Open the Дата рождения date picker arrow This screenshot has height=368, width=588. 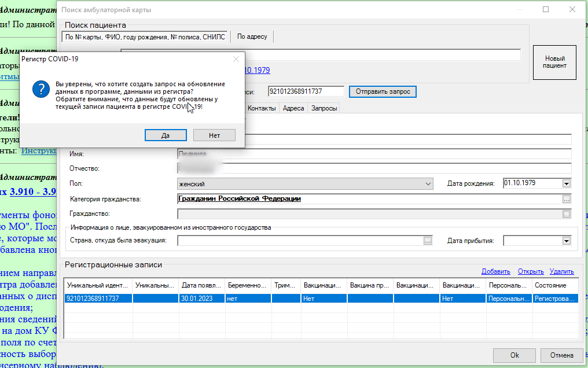click(x=566, y=183)
